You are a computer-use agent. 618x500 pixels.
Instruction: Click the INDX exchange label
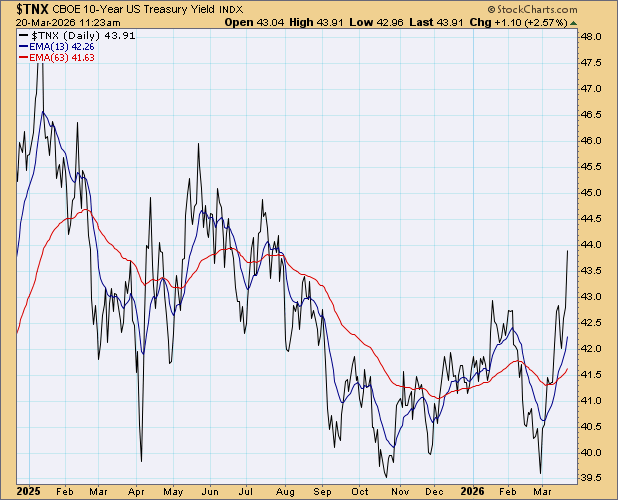pyautogui.click(x=231, y=9)
